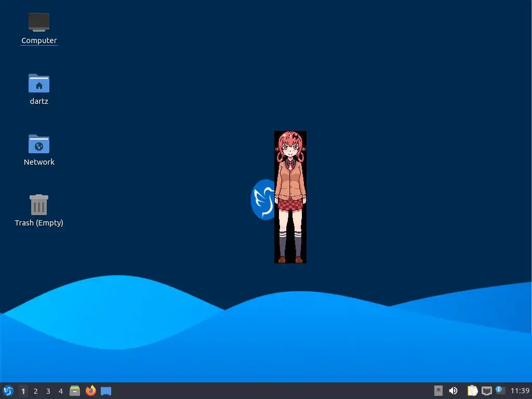This screenshot has width=532, height=399.
Task: Click the 11:39 panel clock
Action: [x=520, y=391]
